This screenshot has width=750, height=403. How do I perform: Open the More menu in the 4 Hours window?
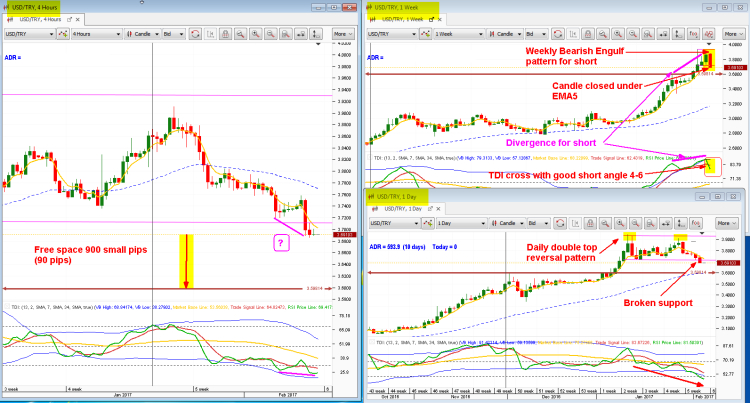coord(343,34)
